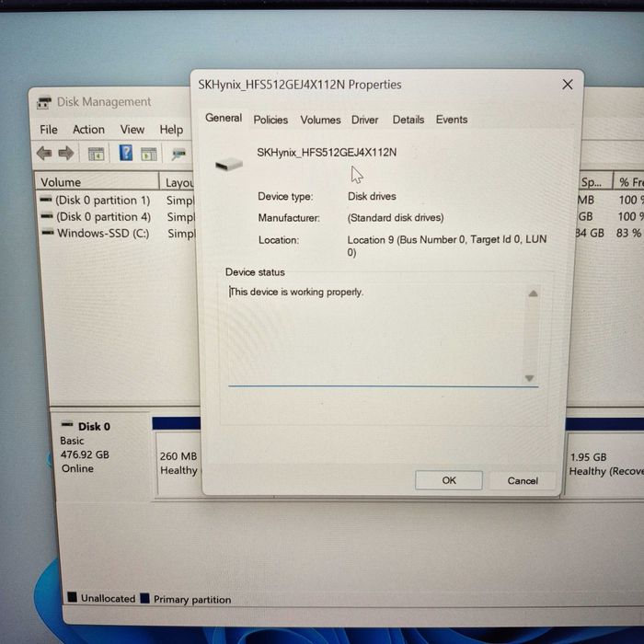This screenshot has height=644, width=644.
Task: Click the SKHynix_HFS512GEJ4X112N device name text
Action: [327, 153]
